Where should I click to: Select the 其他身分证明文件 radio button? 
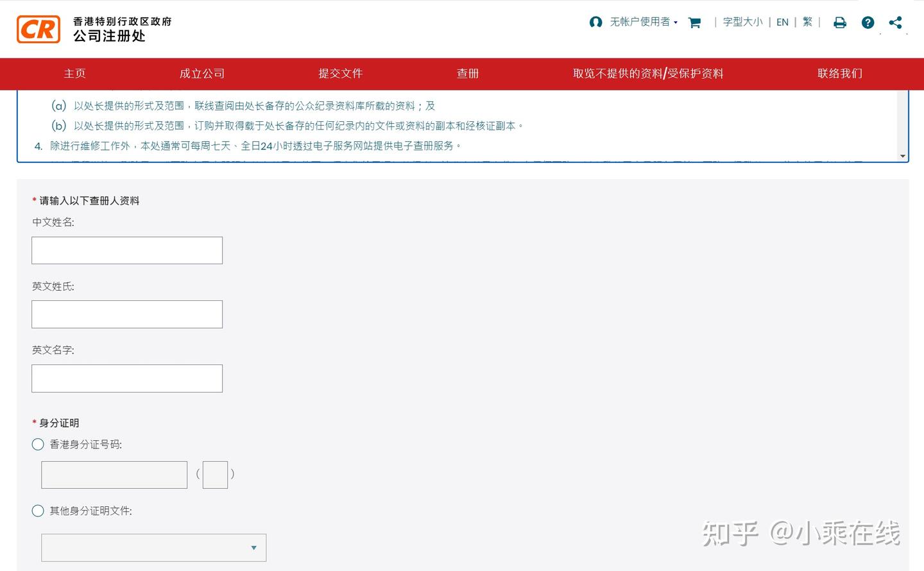pos(37,511)
